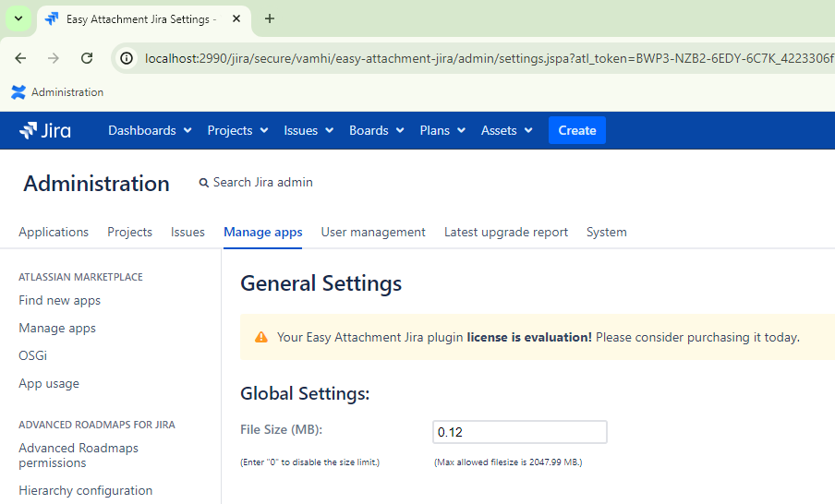The image size is (835, 504).
Task: Go to Hierarchy configuration link
Action: coord(85,490)
